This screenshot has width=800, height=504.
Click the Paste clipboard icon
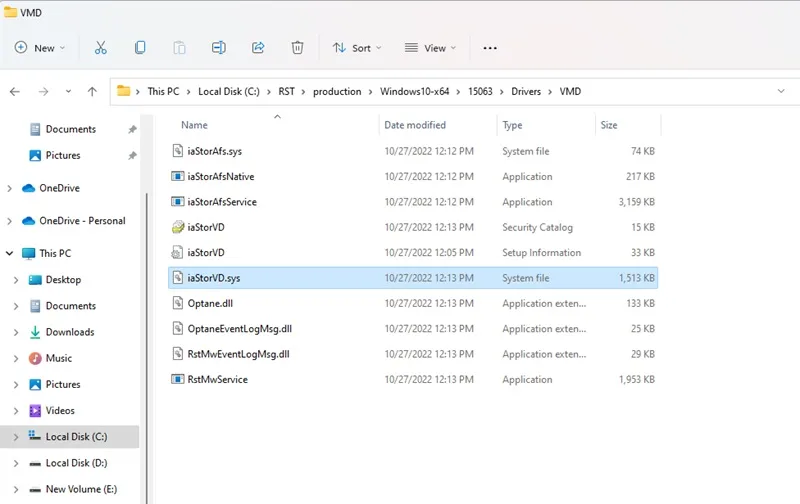[179, 48]
